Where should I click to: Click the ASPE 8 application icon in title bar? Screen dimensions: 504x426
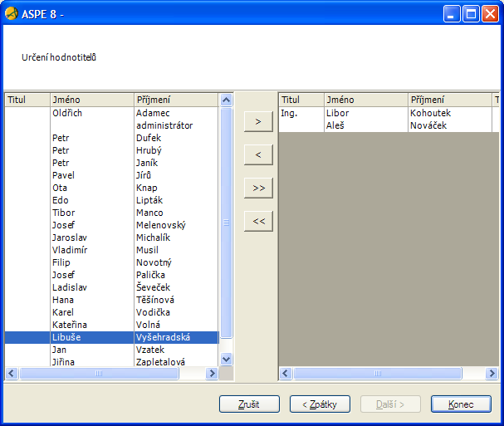(12, 14)
